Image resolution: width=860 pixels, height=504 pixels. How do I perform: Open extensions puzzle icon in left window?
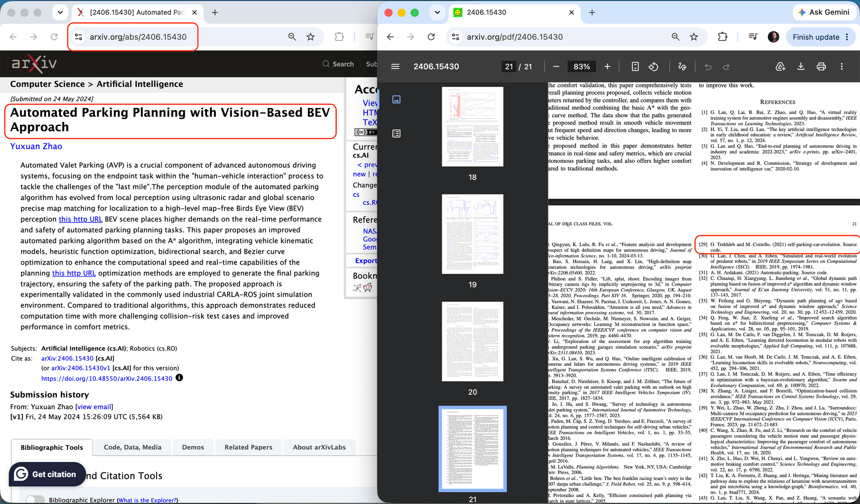[340, 37]
